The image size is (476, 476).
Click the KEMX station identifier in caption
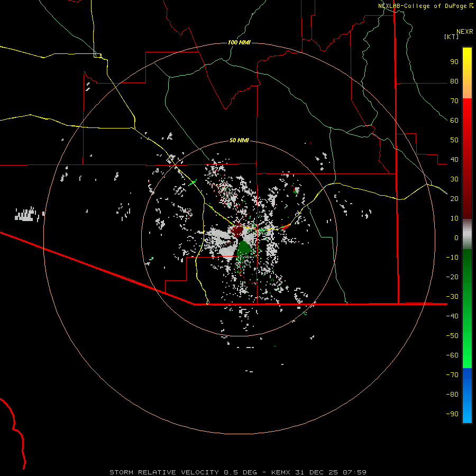pyautogui.click(x=281, y=472)
